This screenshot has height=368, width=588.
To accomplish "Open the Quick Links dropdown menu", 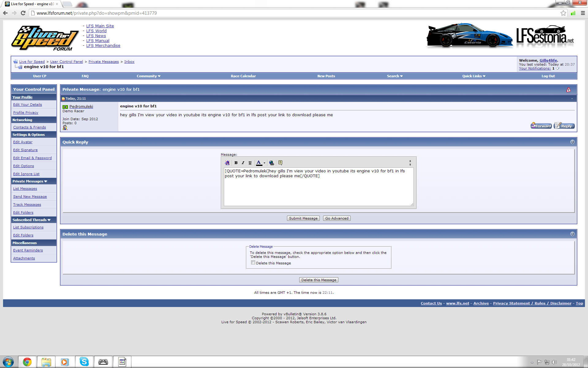I will click(x=473, y=76).
